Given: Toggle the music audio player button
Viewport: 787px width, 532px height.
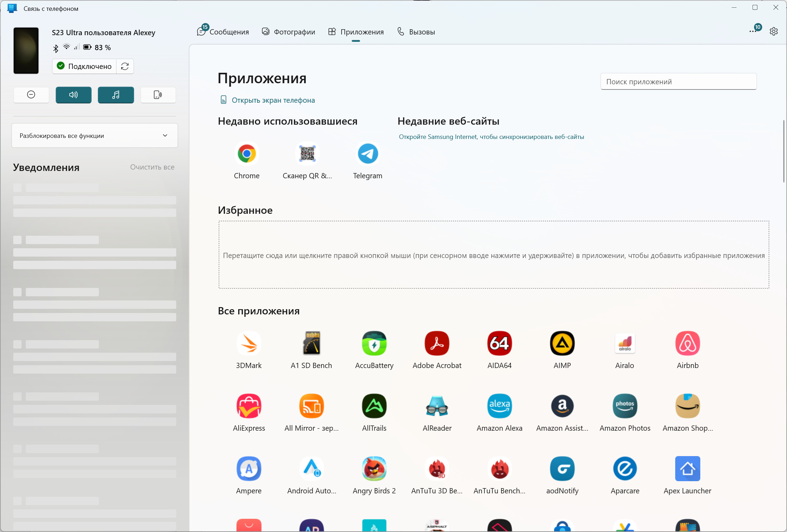Looking at the screenshot, I should coord(116,95).
